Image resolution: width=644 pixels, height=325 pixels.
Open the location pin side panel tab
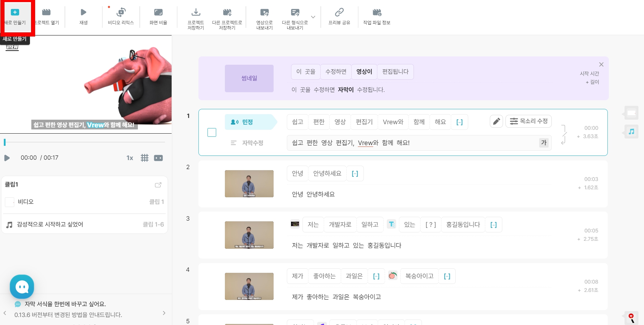[x=631, y=318]
